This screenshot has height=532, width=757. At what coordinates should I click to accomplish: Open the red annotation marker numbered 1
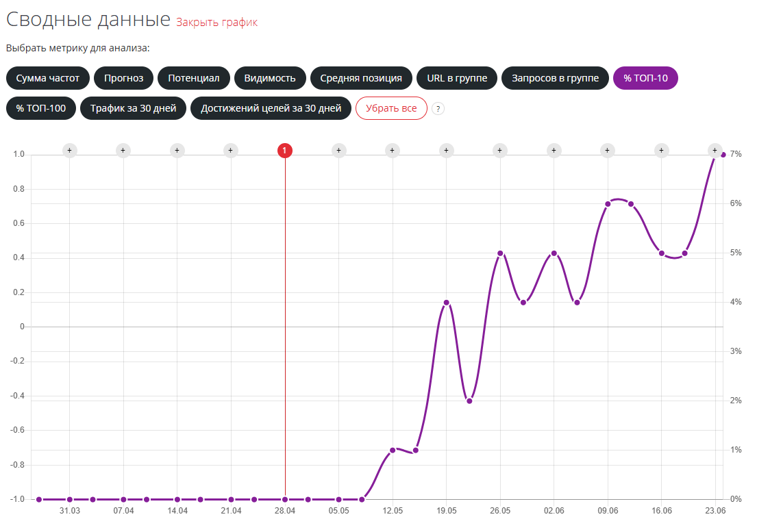[x=285, y=151]
